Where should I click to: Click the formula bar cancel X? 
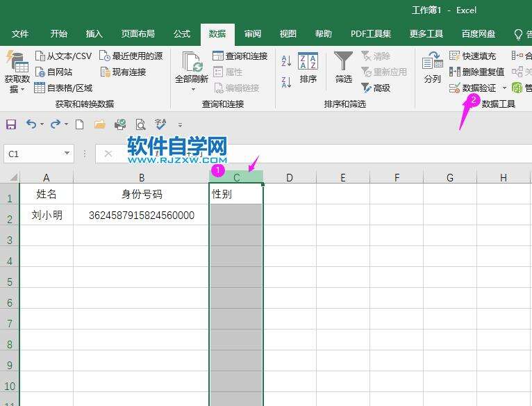pos(108,154)
